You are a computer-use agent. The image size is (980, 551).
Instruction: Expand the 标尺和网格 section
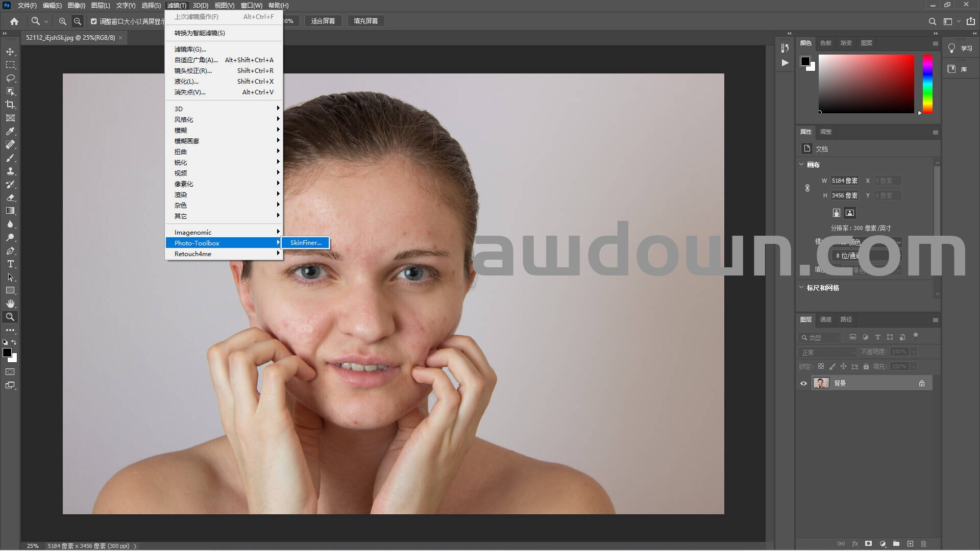[x=801, y=288]
